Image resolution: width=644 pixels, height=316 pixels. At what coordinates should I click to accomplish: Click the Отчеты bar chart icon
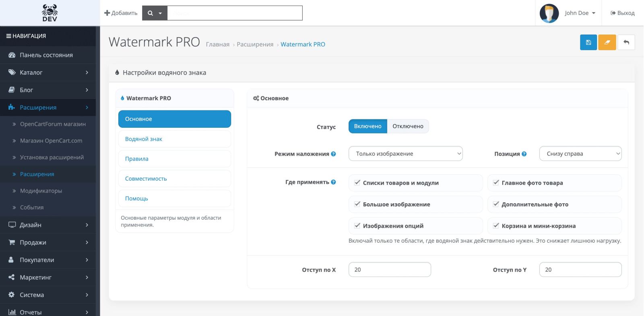tap(12, 312)
